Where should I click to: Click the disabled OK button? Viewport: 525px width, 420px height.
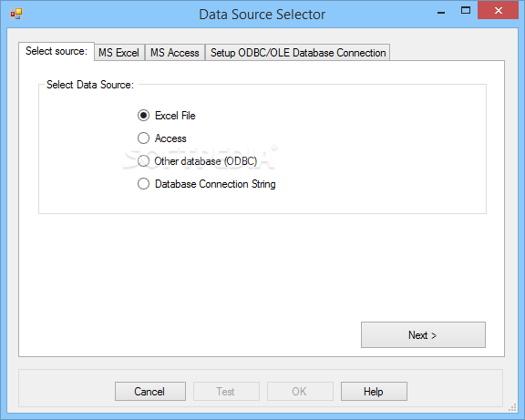tap(300, 391)
